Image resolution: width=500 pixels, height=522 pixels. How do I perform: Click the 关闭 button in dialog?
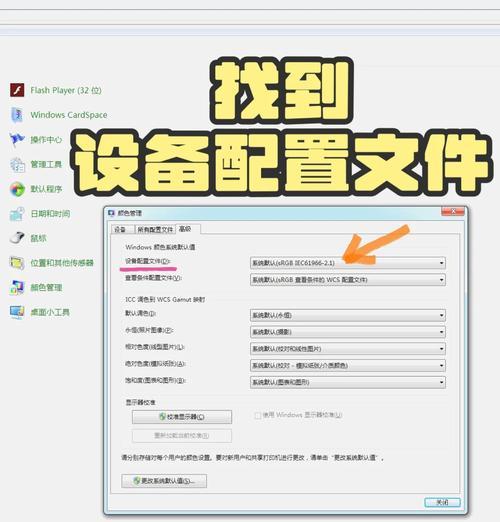(442, 502)
